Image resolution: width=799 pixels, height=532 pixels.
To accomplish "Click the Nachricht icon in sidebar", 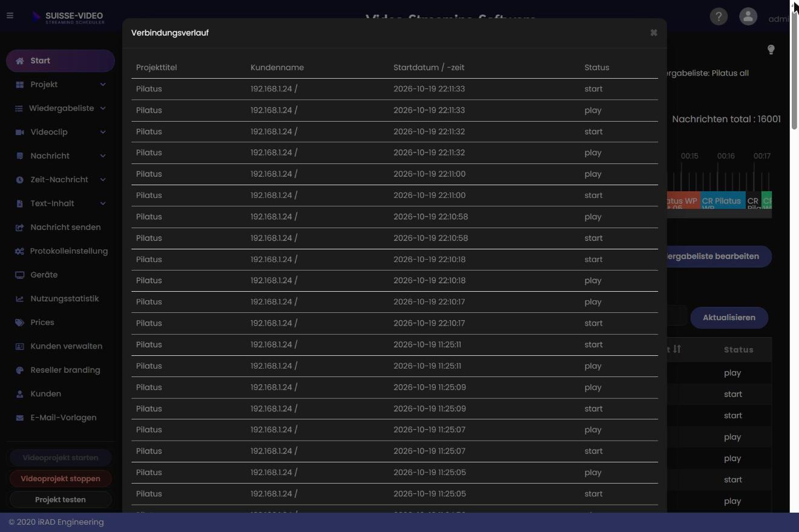I will [x=19, y=156].
